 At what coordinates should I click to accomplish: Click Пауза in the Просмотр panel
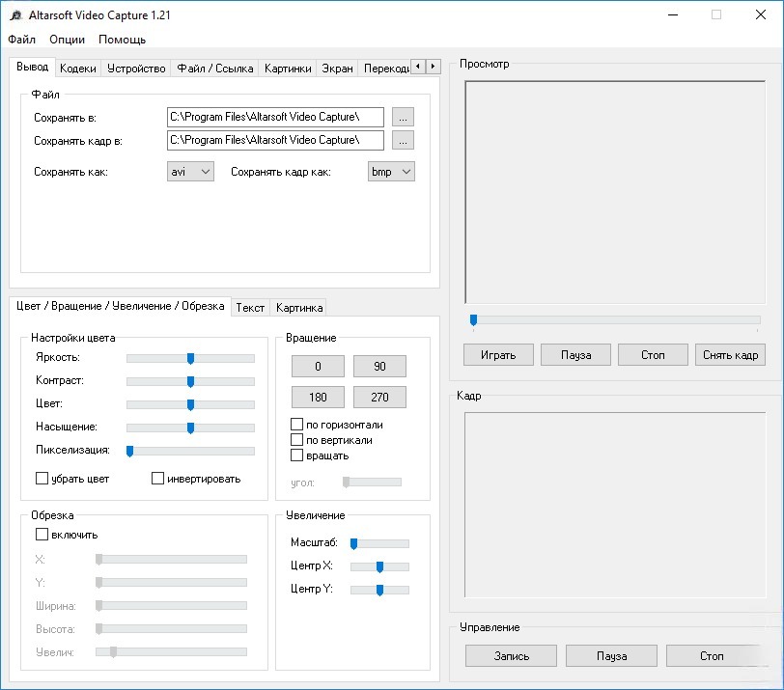pyautogui.click(x=575, y=355)
